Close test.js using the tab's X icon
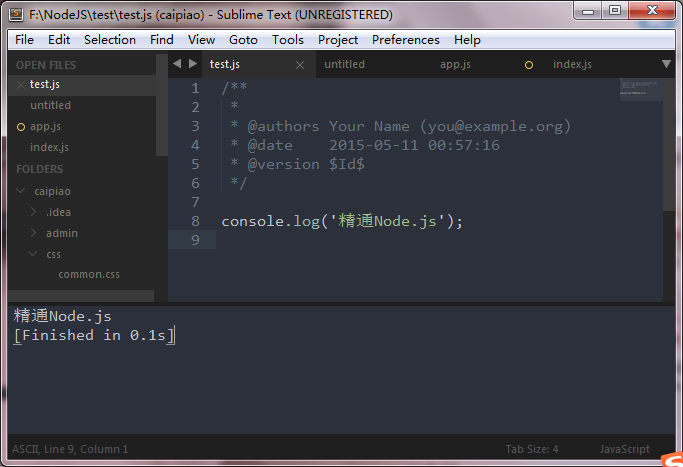 (300, 65)
